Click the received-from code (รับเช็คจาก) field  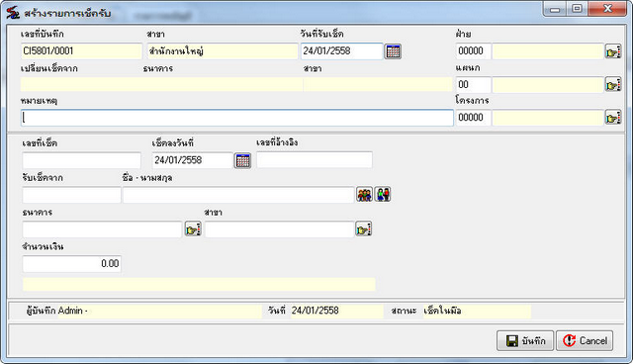pyautogui.click(x=71, y=195)
